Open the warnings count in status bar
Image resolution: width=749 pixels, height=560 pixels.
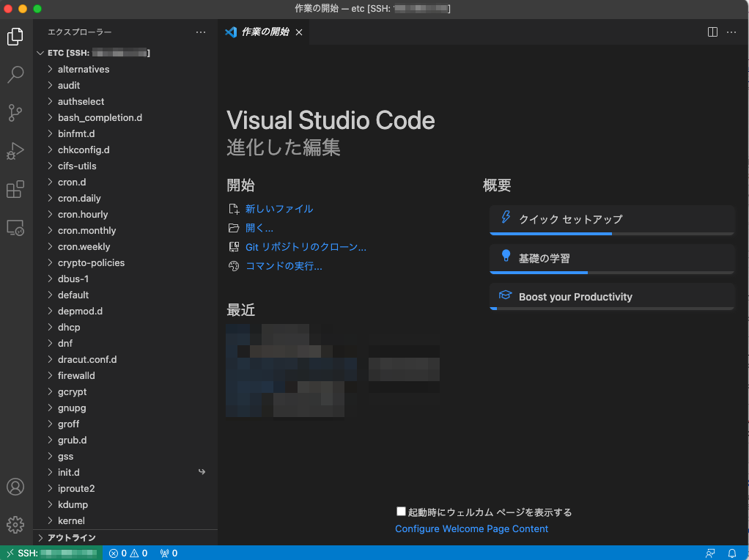[139, 553]
